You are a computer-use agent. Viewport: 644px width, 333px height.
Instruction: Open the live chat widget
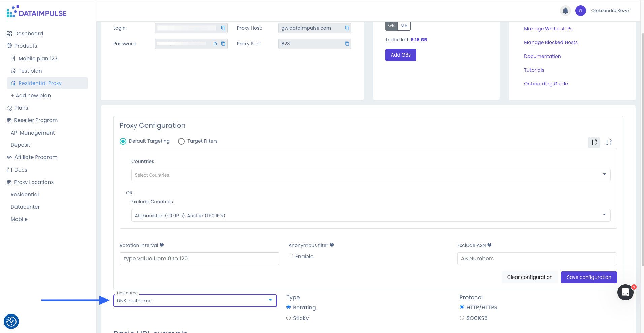click(x=625, y=292)
